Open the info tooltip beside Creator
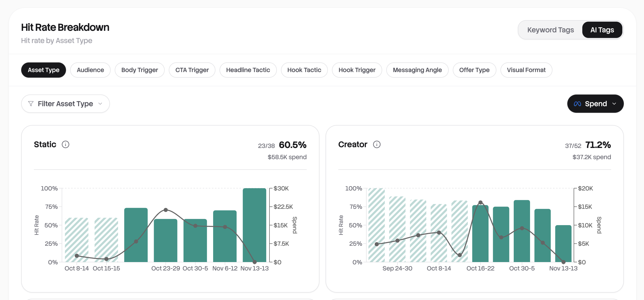644x300 pixels. click(x=377, y=144)
